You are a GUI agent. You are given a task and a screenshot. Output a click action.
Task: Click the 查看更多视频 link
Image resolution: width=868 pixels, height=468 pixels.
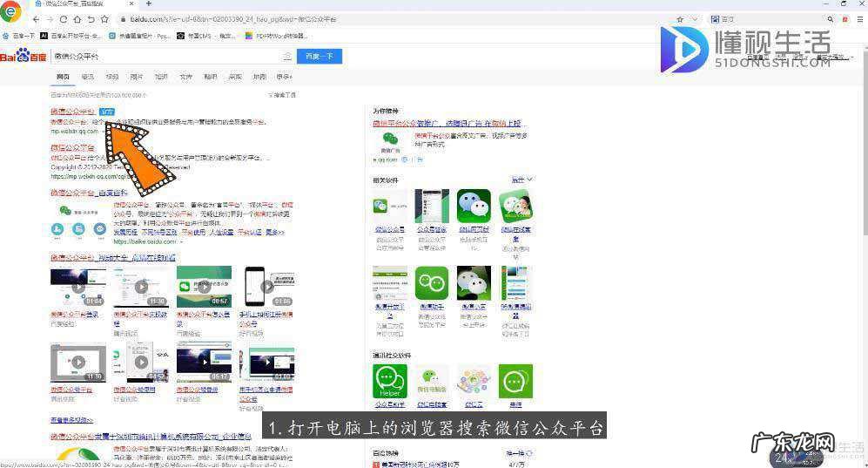pyautogui.click(x=72, y=420)
